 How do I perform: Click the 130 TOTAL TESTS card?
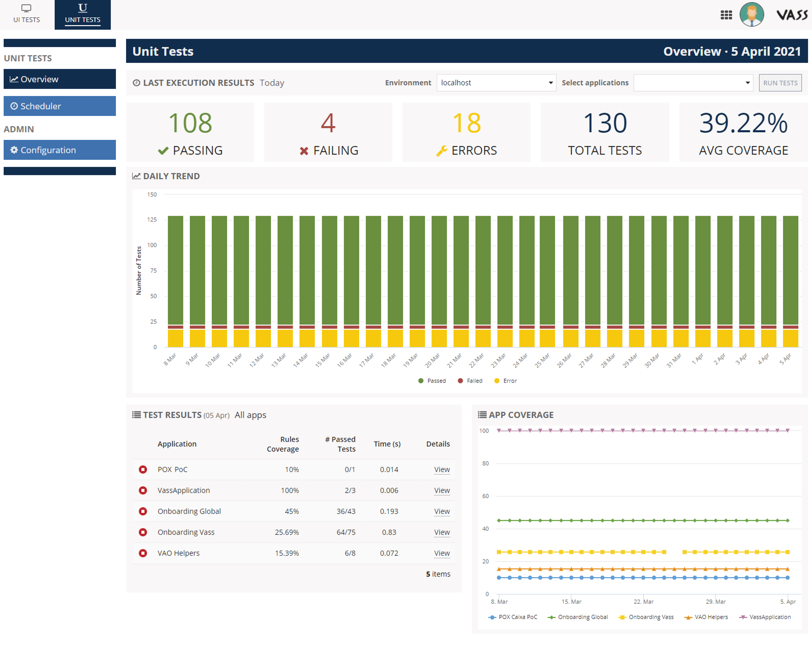(605, 132)
